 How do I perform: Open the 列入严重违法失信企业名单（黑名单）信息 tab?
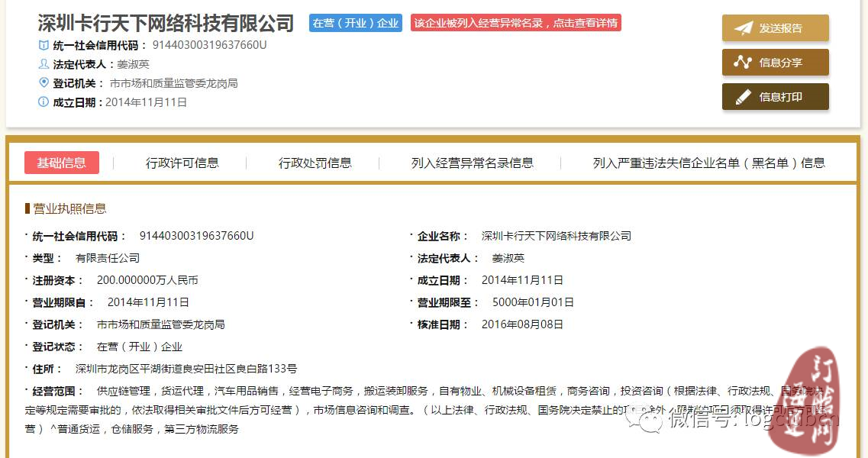click(x=708, y=163)
